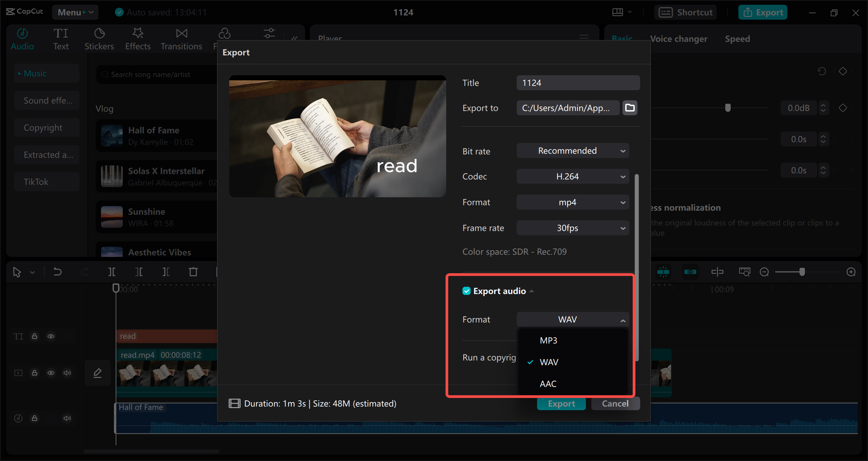Uncheck the Export audio checkbox

tap(467, 291)
